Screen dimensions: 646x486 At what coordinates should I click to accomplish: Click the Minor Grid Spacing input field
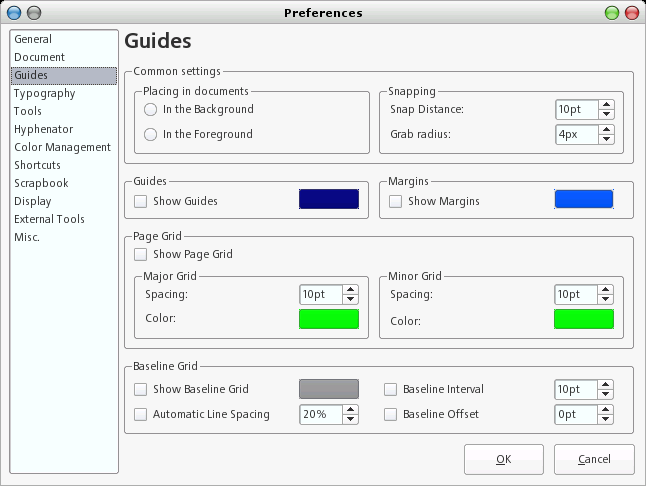coord(576,295)
